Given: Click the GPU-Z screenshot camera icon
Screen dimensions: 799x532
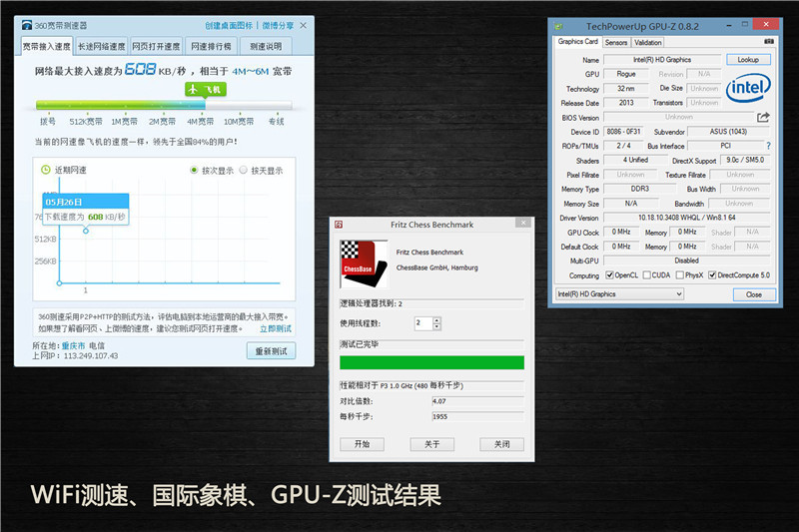Looking at the screenshot, I should pos(769,41).
